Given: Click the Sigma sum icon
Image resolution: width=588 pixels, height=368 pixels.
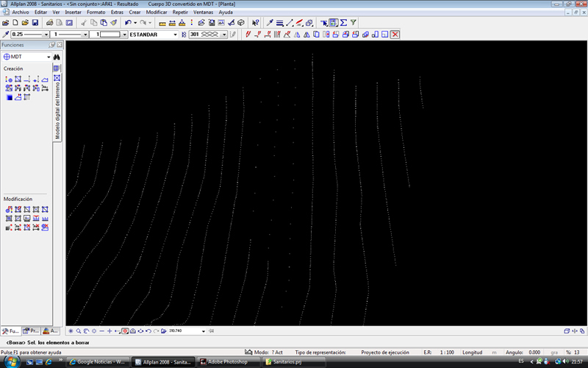Looking at the screenshot, I should [x=343, y=23].
